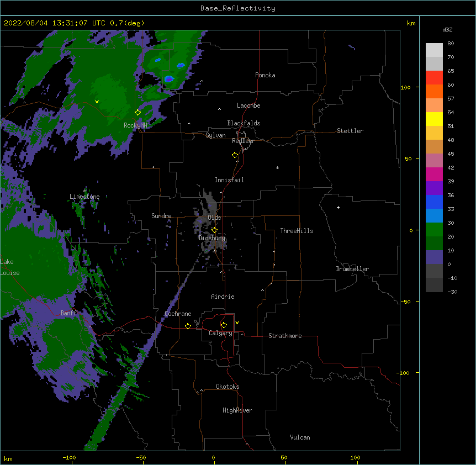Click the Airdrie city label
This screenshot has height=465, width=476.
click(x=223, y=297)
